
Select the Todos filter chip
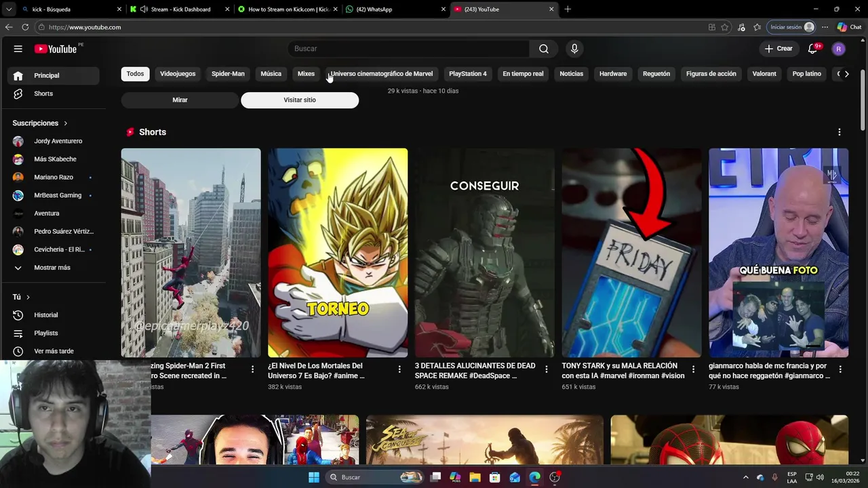pos(136,74)
